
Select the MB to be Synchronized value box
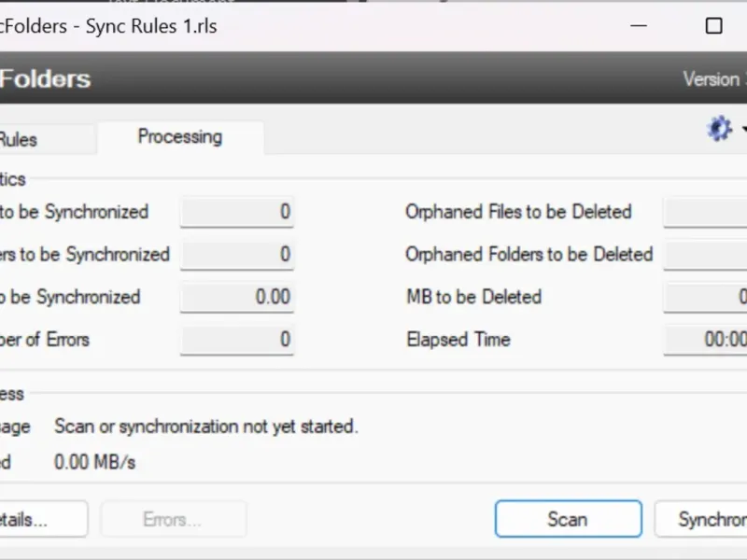[x=237, y=298]
